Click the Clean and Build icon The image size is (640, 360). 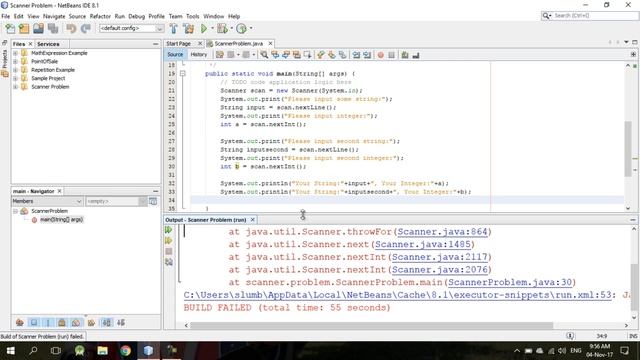click(x=189, y=29)
